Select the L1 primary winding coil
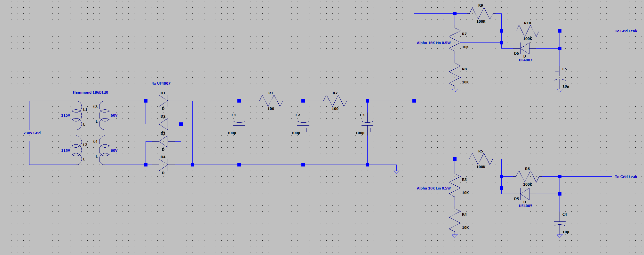The image size is (644, 255). (77, 115)
